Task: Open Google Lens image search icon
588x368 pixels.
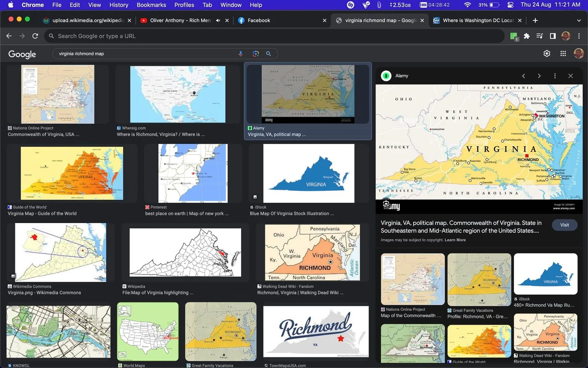Action: [x=256, y=54]
